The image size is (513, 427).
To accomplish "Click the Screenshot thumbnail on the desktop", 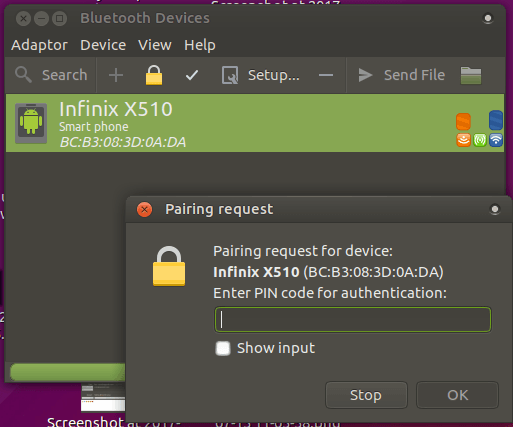I will tap(103, 397).
